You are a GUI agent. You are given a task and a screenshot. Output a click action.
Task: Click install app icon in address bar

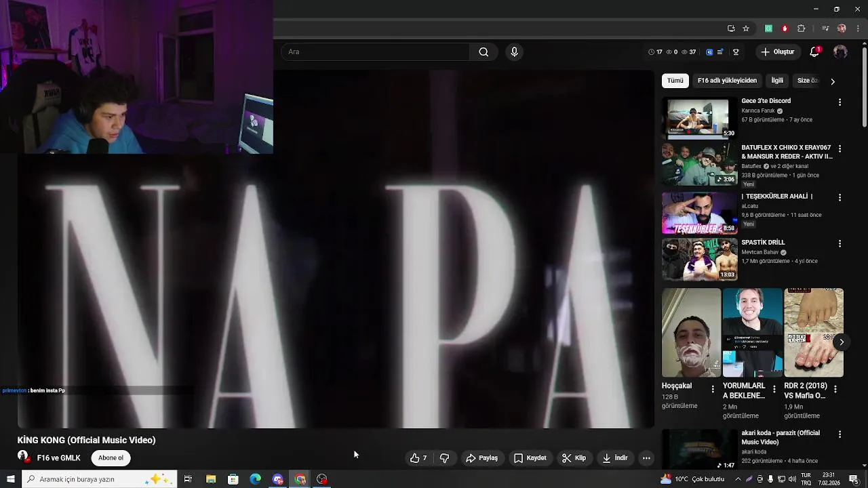(731, 28)
